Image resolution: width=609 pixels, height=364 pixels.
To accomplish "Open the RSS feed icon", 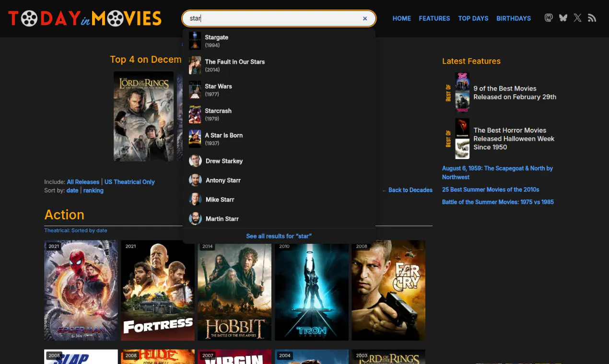I will point(592,18).
